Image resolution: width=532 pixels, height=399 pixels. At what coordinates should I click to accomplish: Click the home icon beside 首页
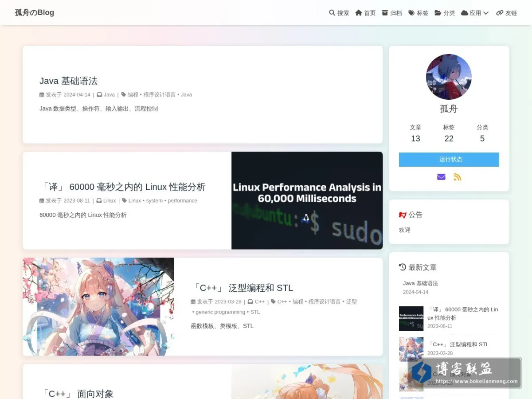pos(359,13)
